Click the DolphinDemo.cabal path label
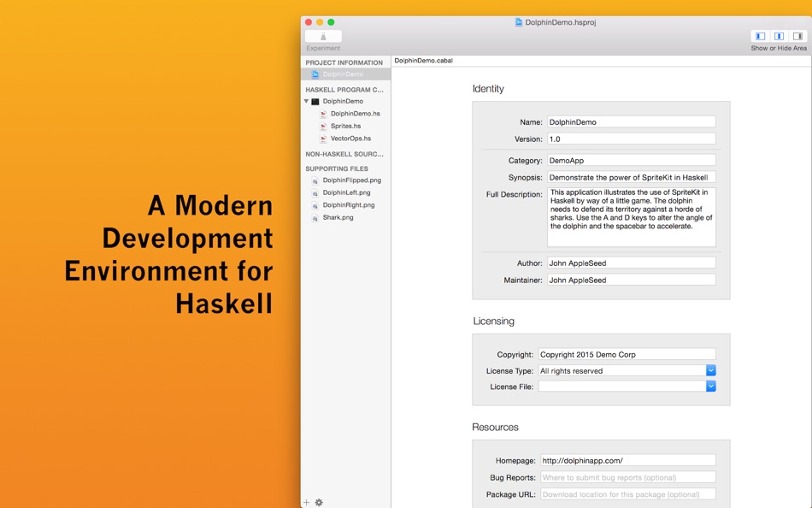 click(424, 61)
